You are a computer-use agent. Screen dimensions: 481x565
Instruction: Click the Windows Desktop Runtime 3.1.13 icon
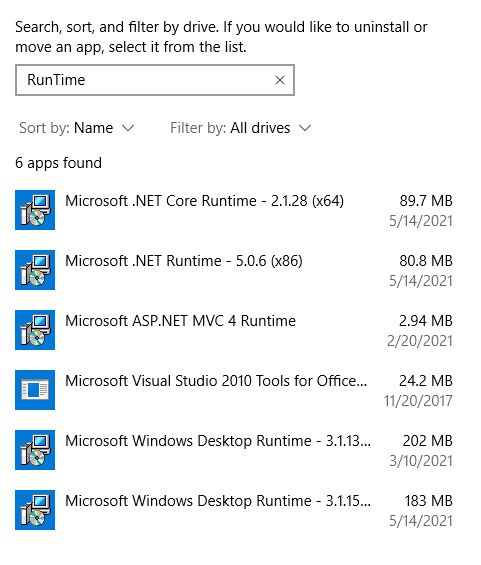click(x=35, y=450)
